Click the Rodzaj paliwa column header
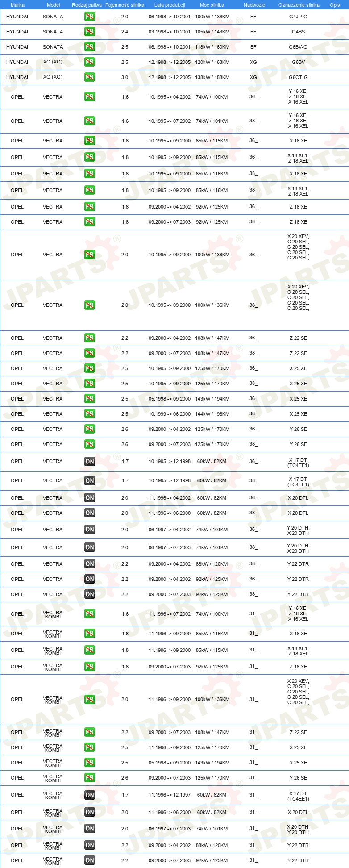Screen dimensions: 349x868 point(87,5)
